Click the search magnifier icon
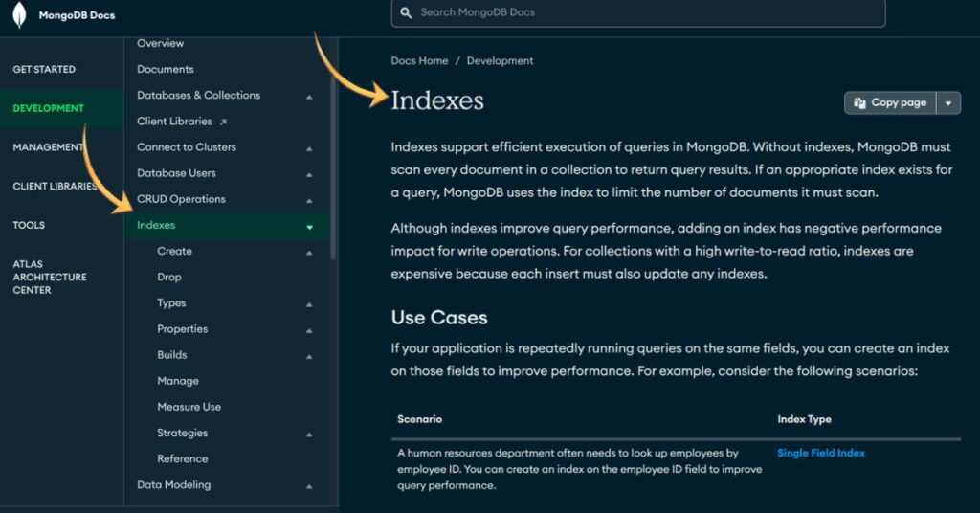This screenshot has width=980, height=513. tap(407, 13)
